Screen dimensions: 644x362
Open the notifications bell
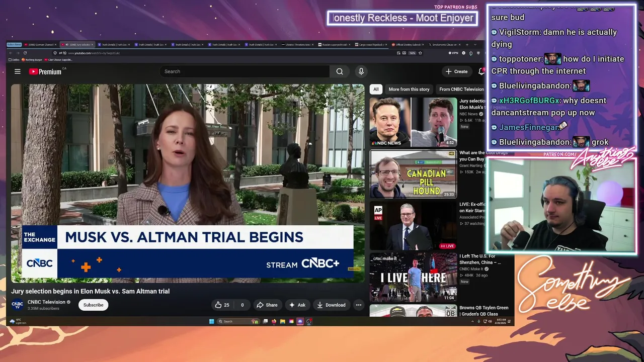[x=481, y=71]
